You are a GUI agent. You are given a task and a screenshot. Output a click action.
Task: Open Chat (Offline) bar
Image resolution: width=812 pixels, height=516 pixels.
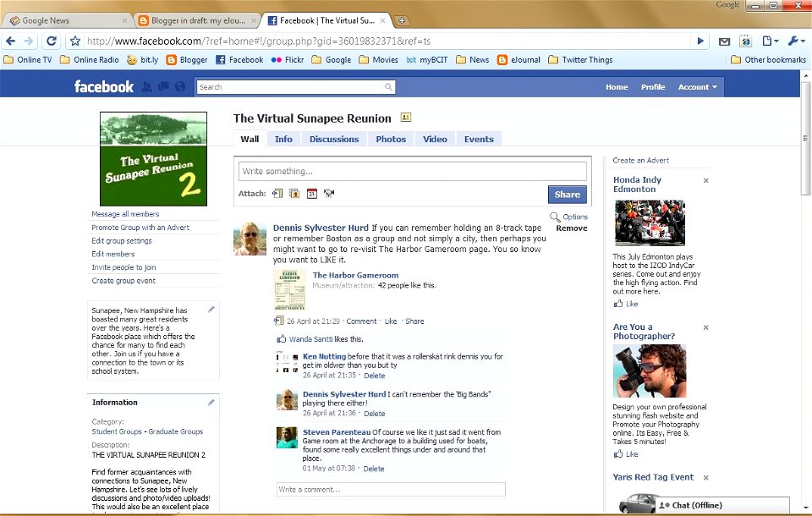pyautogui.click(x=723, y=505)
